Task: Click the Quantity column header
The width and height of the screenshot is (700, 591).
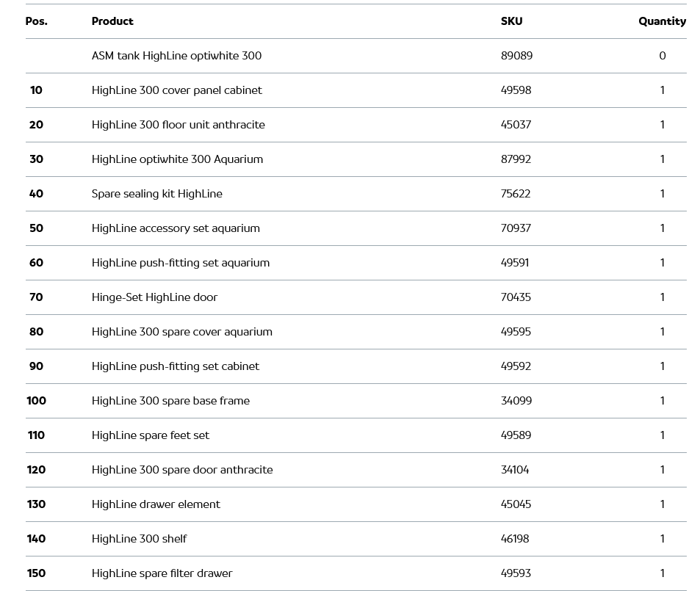Action: click(662, 21)
